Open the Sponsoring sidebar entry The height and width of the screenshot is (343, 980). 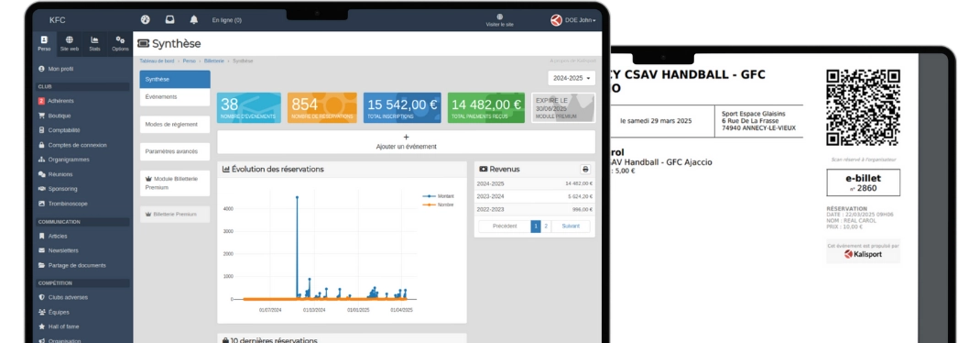(x=62, y=189)
